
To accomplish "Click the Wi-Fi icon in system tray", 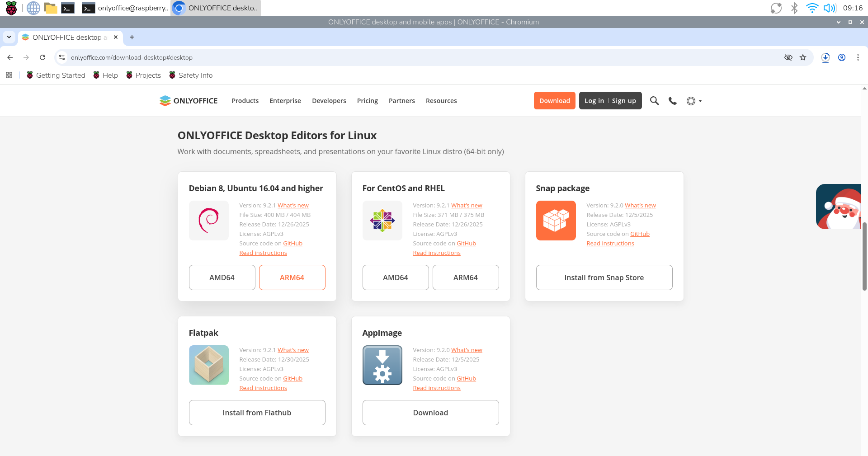I will [x=812, y=8].
